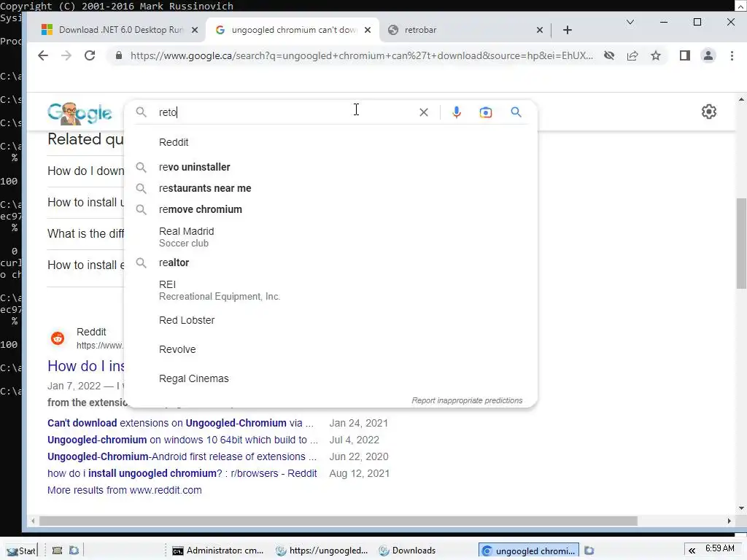Click the horizontal scrollbar thumb
The width and height of the screenshot is (747, 560).
pyautogui.click(x=338, y=521)
